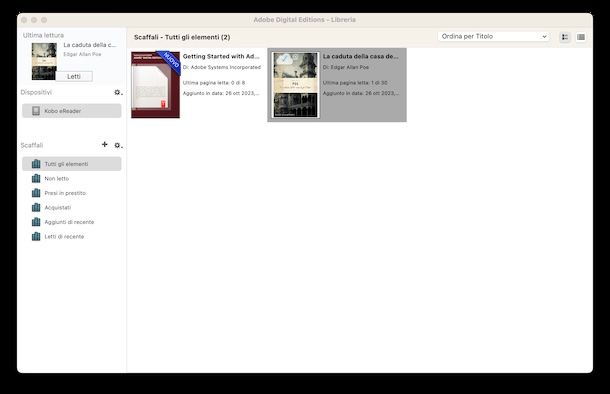The width and height of the screenshot is (610, 394).
Task: Open the Aggiunti di recente shelf label
Action: pos(69,222)
